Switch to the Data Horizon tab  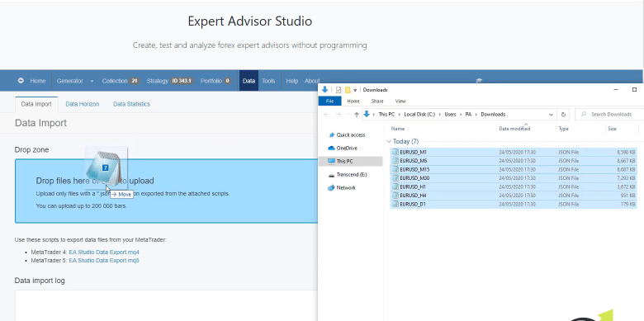(83, 104)
